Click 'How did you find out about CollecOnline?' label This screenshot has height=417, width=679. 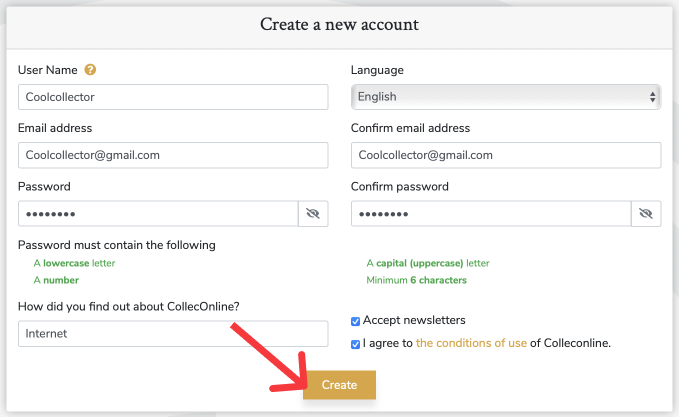pos(129,307)
